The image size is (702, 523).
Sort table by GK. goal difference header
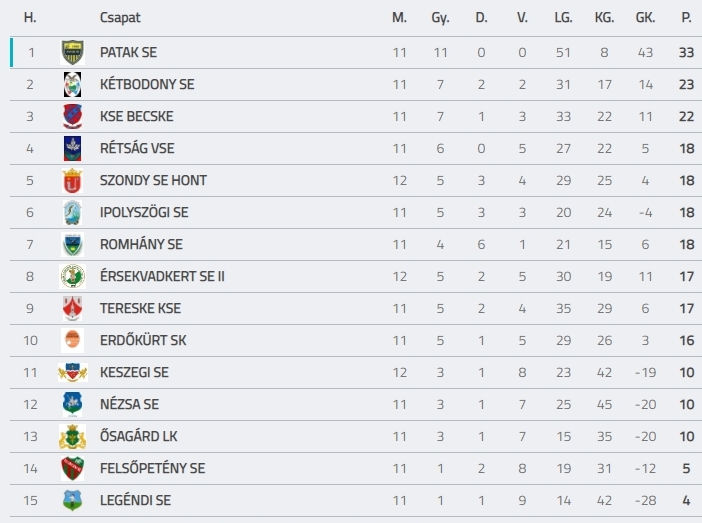pos(645,17)
